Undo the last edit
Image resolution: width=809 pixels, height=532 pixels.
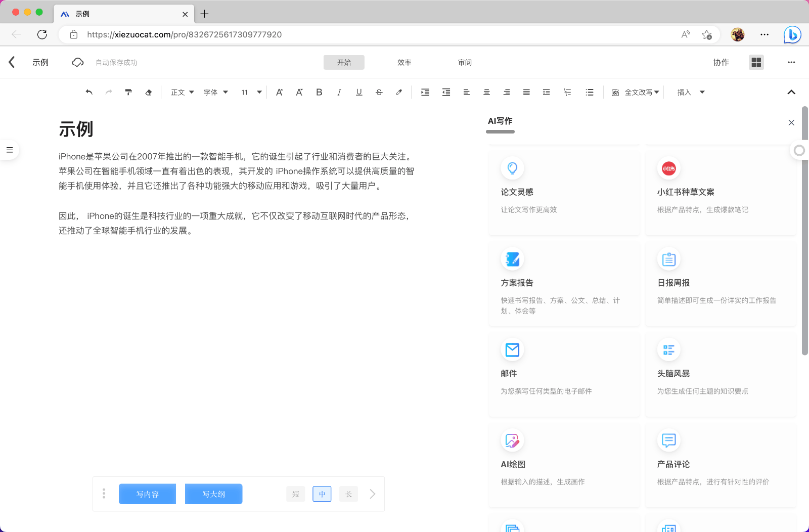[89, 92]
